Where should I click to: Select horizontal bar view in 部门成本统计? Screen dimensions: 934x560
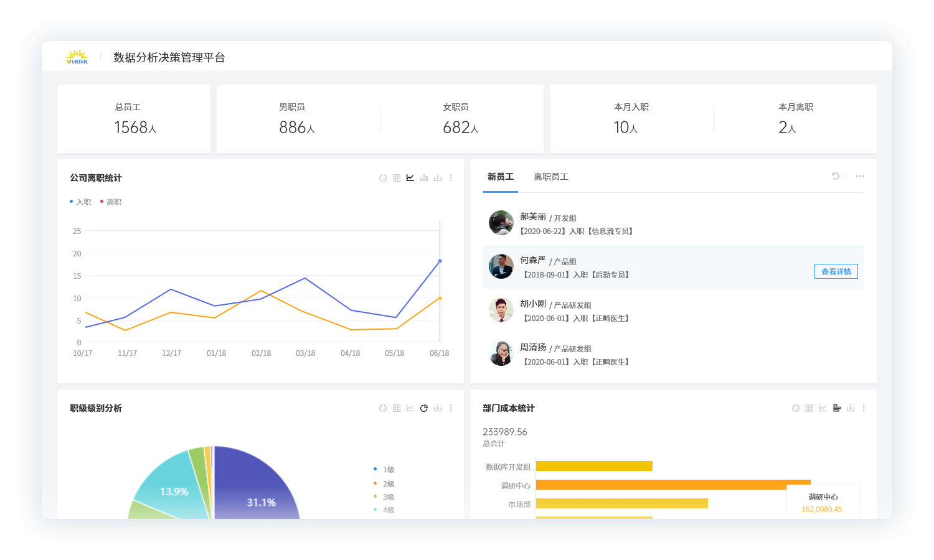pyautogui.click(x=837, y=408)
